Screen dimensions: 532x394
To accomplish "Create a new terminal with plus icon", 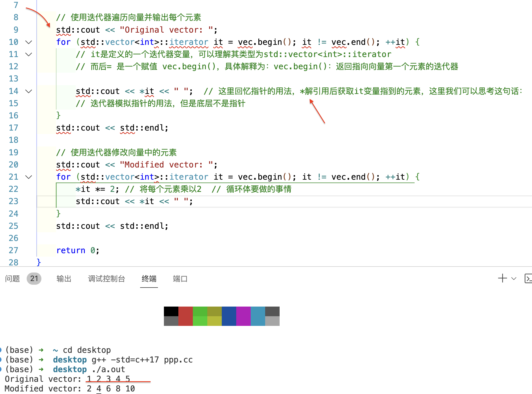I will (502, 278).
